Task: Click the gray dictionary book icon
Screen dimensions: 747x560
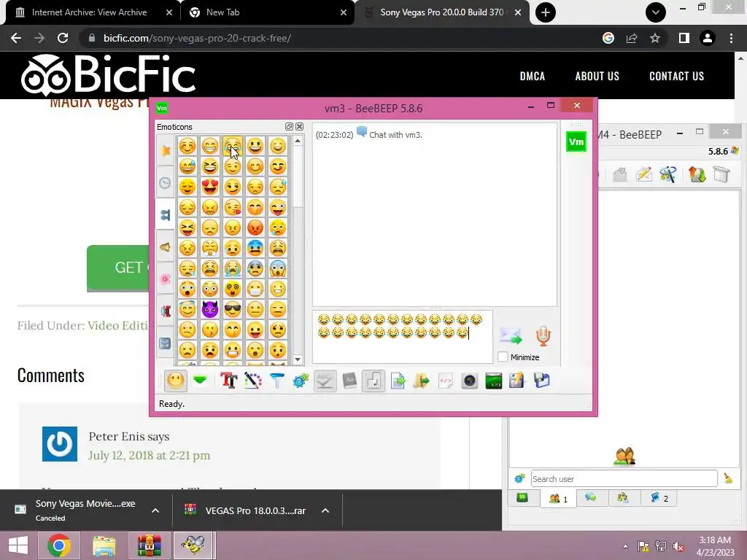Action: [x=349, y=381]
